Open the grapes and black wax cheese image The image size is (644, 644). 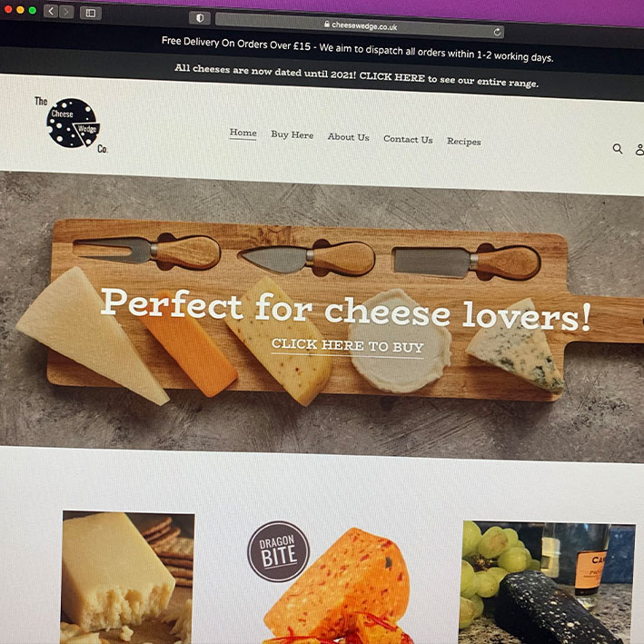548,582
